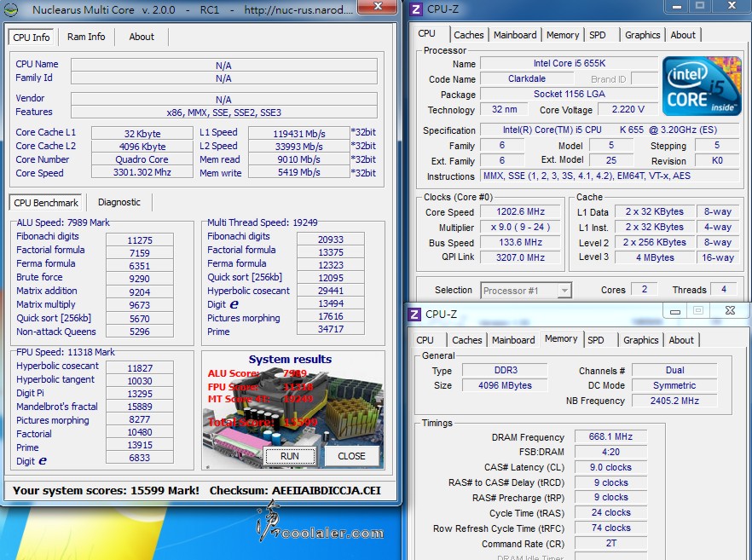The height and width of the screenshot is (560, 752).
Task: Open the Mainboard tab in the lower CPU-Z window
Action: 513,340
